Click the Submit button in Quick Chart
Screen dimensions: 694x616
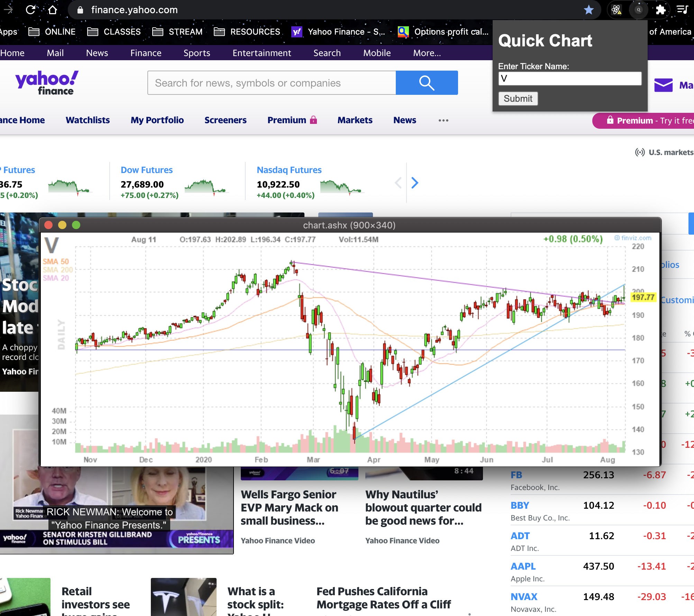tap(518, 99)
